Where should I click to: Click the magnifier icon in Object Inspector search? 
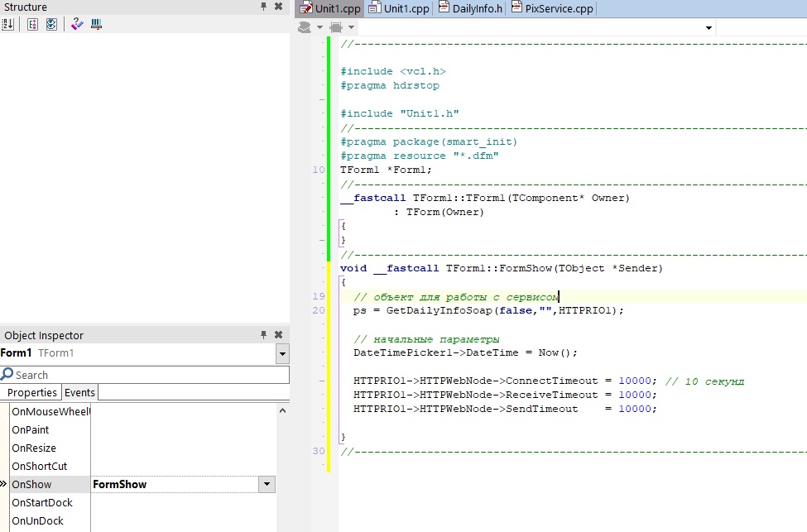coord(7,374)
